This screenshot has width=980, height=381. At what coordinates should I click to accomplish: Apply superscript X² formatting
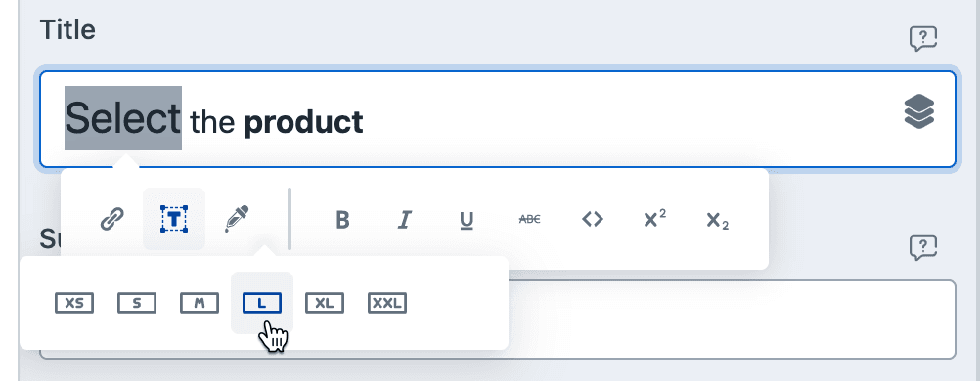[x=655, y=218]
